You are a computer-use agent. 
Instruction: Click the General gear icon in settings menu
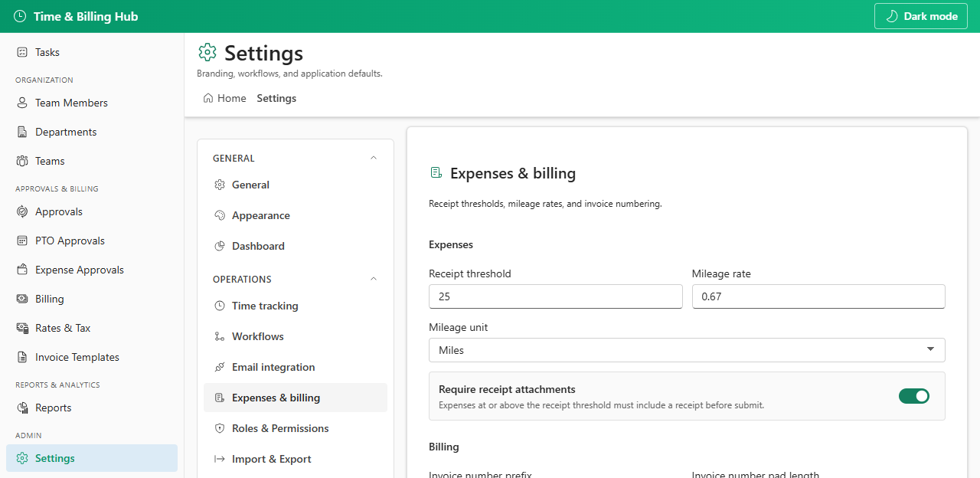[220, 185]
